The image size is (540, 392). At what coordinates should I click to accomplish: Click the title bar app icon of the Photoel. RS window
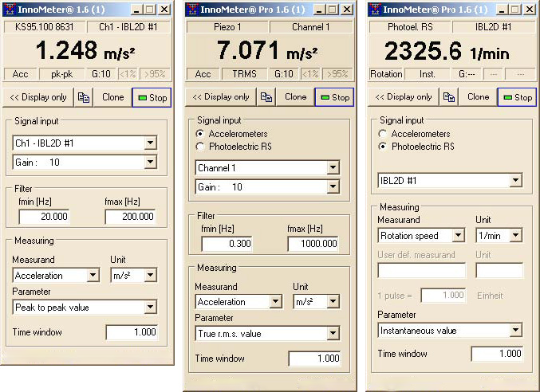click(x=375, y=9)
